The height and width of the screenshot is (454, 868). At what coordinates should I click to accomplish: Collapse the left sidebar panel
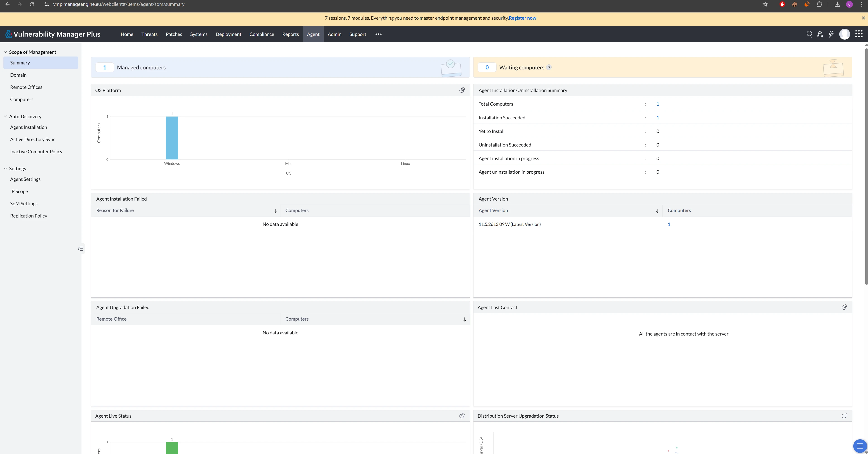click(81, 249)
